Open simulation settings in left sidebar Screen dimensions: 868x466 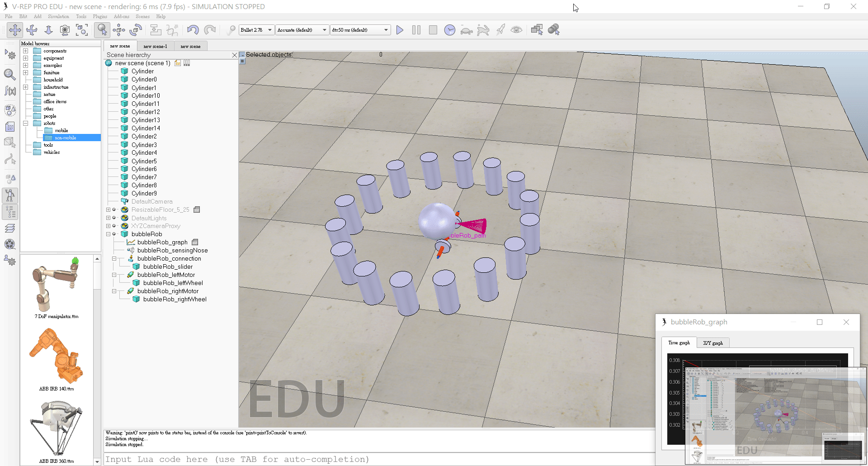click(10, 55)
